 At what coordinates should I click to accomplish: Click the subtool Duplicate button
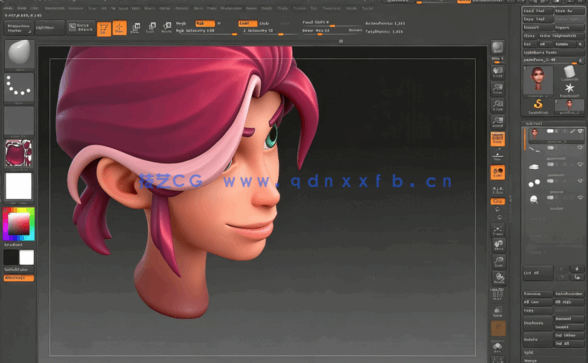click(538, 322)
